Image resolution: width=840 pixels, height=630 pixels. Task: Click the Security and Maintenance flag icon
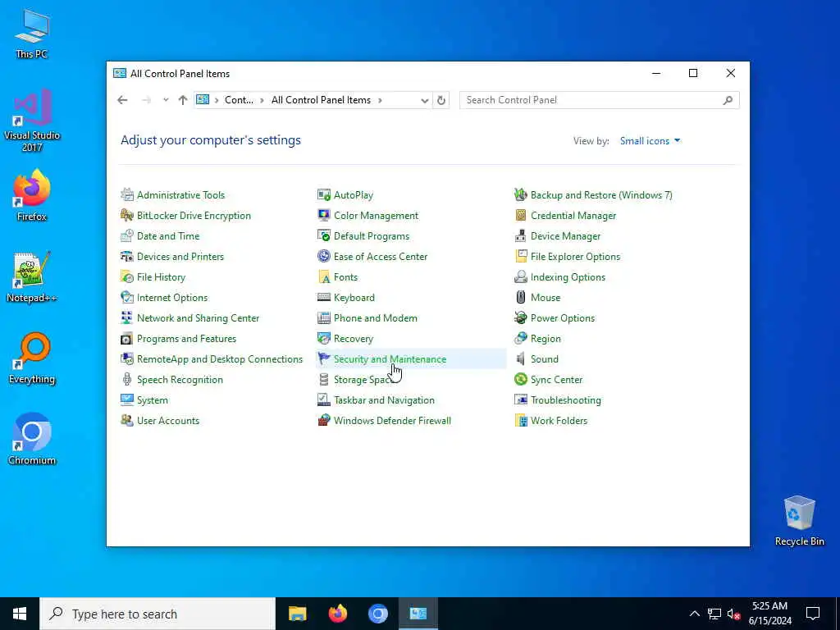(323, 359)
